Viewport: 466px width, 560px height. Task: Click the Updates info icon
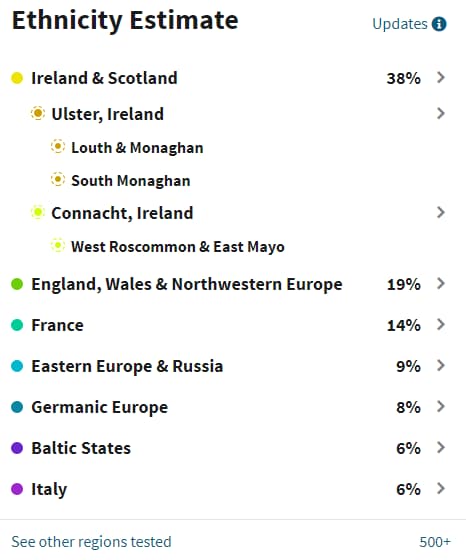point(439,24)
